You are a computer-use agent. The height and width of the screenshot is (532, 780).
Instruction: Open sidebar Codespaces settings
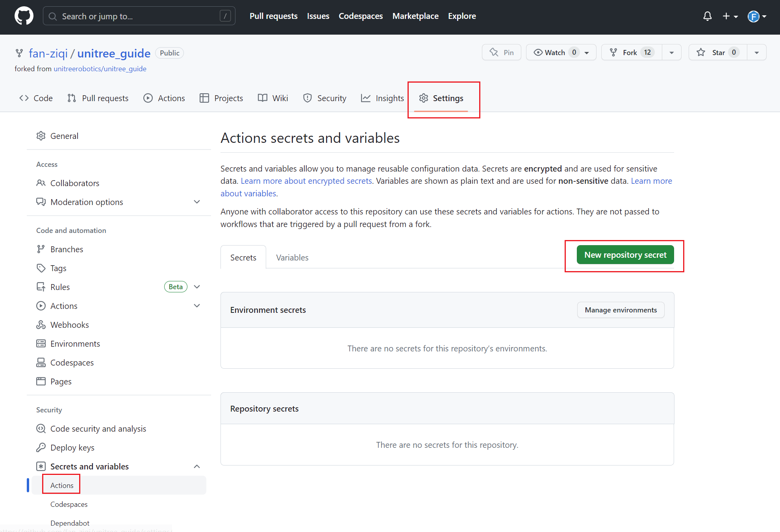[x=119, y=362]
